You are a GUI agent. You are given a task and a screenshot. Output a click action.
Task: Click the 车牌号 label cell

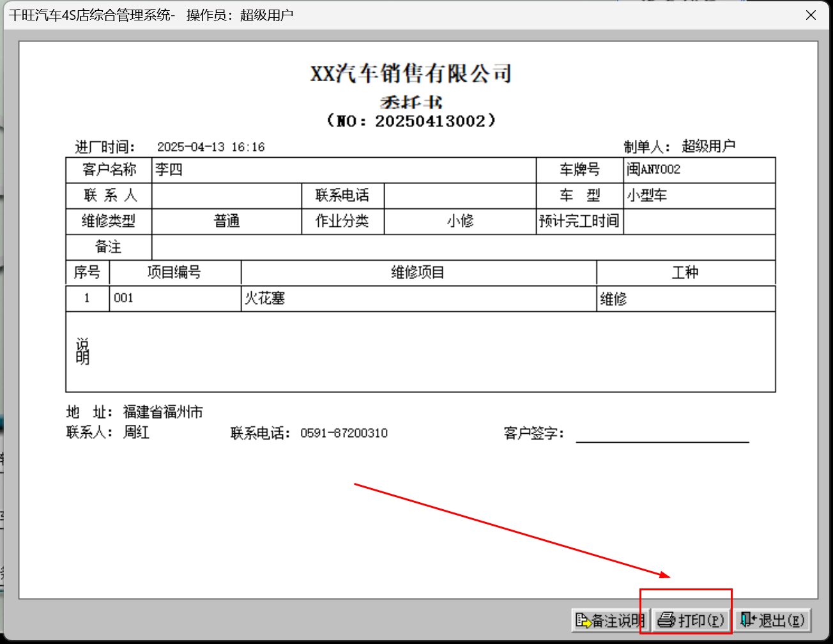579,169
